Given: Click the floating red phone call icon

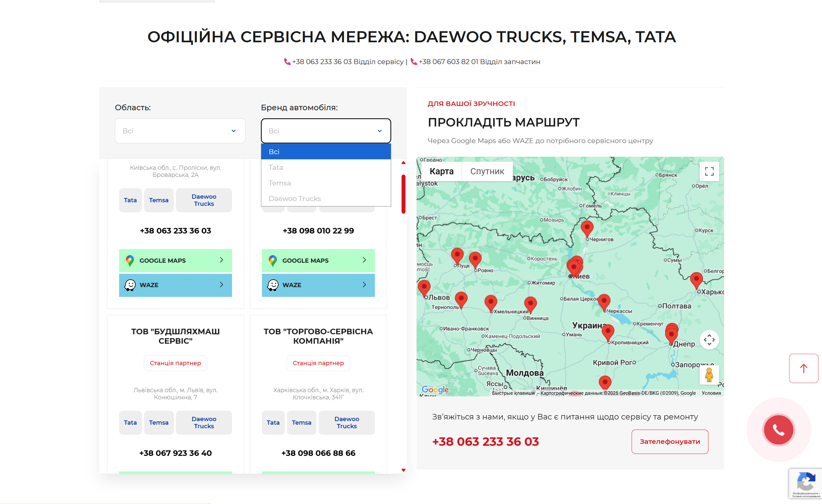Looking at the screenshot, I should coord(778,430).
